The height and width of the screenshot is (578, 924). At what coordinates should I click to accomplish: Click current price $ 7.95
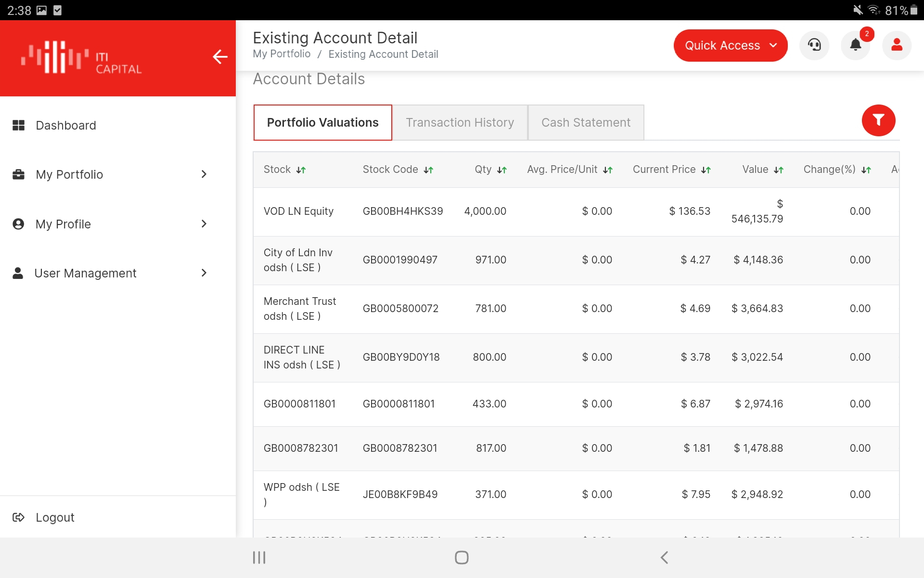tap(696, 494)
